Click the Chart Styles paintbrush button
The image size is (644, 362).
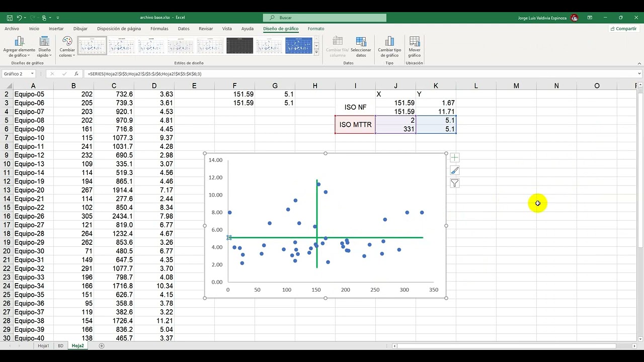pyautogui.click(x=455, y=170)
